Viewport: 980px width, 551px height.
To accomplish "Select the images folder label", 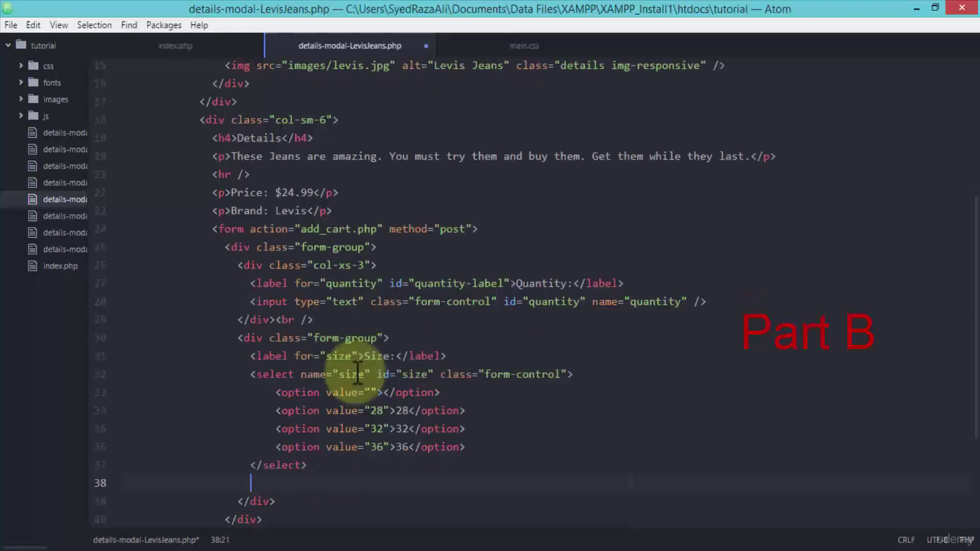I will 56,99.
